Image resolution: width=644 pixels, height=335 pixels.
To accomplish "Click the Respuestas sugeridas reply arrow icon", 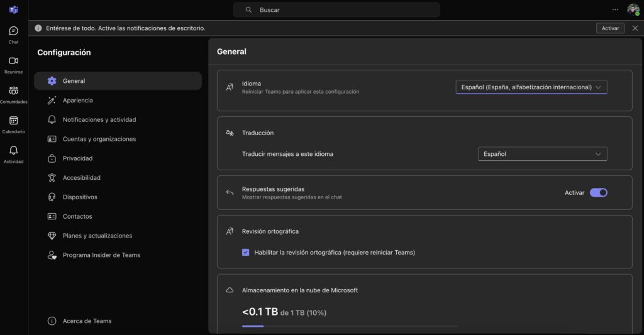I will click(230, 192).
